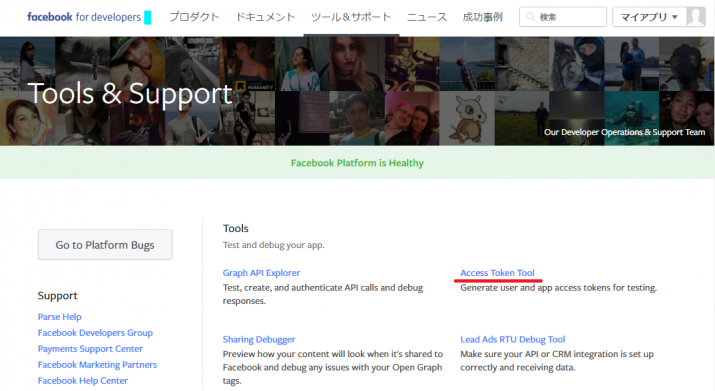The image size is (715, 391).
Task: Open Facebook Help Center link
Action: [x=83, y=381]
